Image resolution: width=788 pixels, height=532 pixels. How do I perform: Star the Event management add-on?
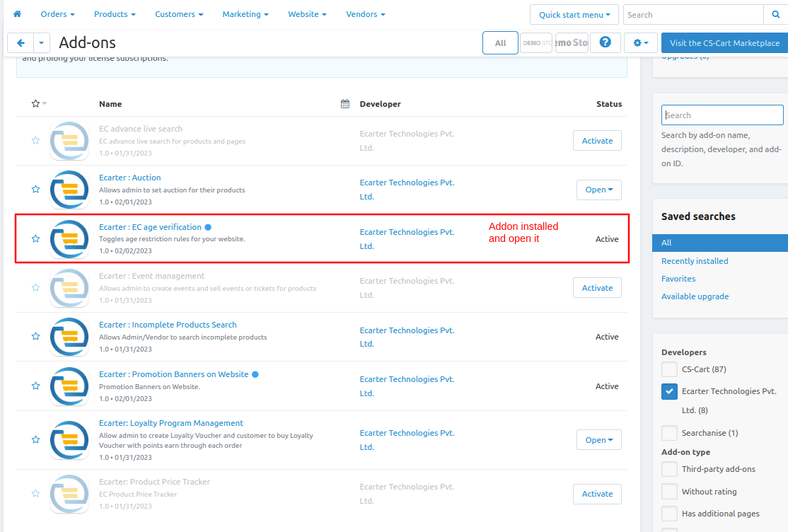[35, 287]
